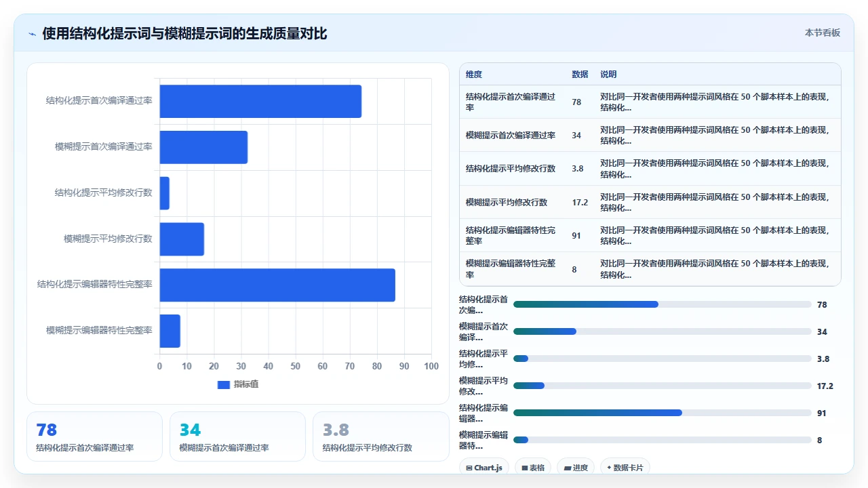Click the 模糊提示平均修改行数 chart bar
Screen dimensions: 868x488
tap(182, 239)
